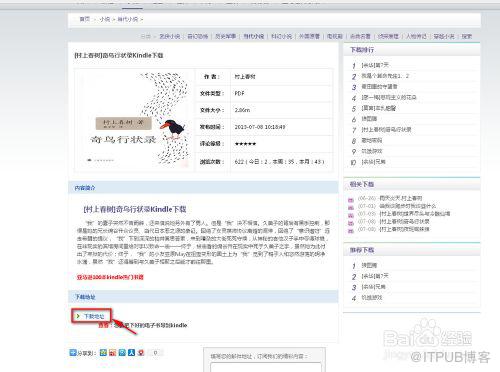Click the PDF file type value
This screenshot has height=372, width=500.
(239, 93)
